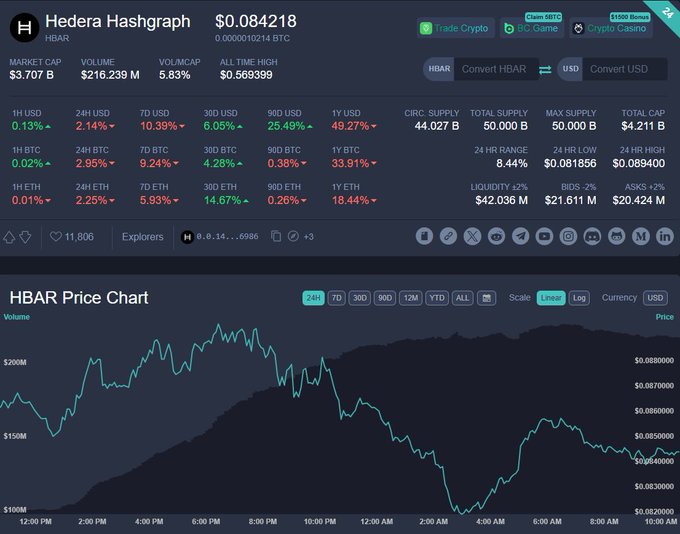
Task: Click the 1Y USD 49.27% change
Action: (x=354, y=126)
